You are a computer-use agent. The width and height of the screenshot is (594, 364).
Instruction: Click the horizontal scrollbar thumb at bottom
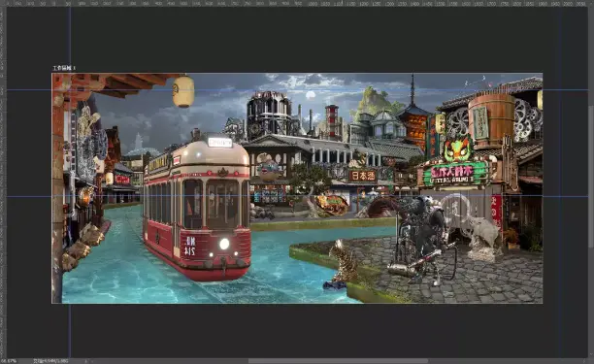pos(338,361)
